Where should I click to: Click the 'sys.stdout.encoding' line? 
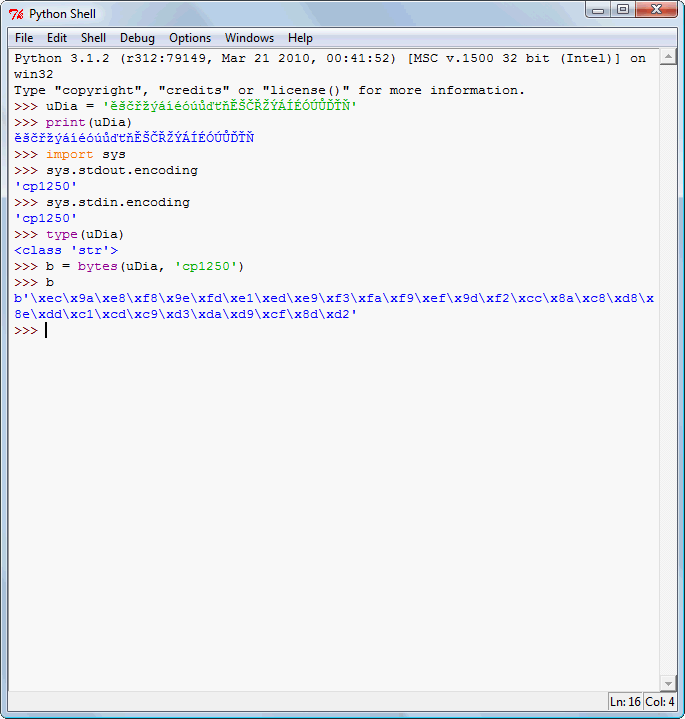pyautogui.click(x=106, y=171)
